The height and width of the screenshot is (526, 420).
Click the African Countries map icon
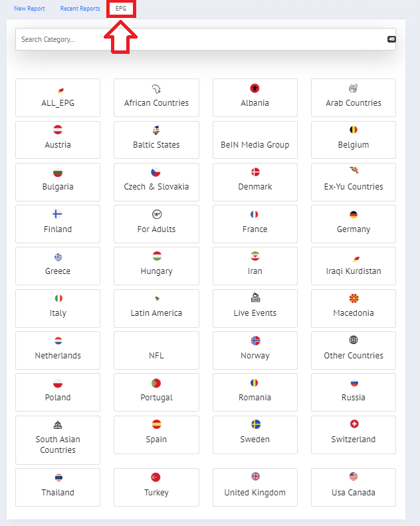coord(156,88)
